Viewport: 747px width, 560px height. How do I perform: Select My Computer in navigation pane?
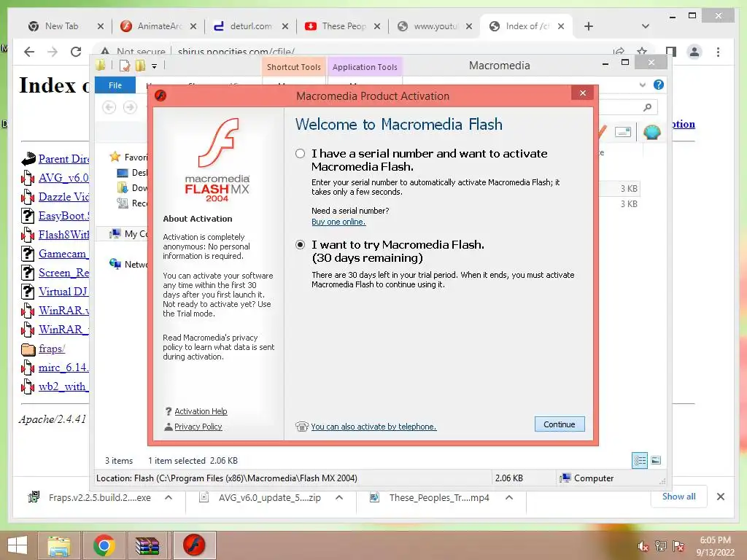(x=128, y=234)
